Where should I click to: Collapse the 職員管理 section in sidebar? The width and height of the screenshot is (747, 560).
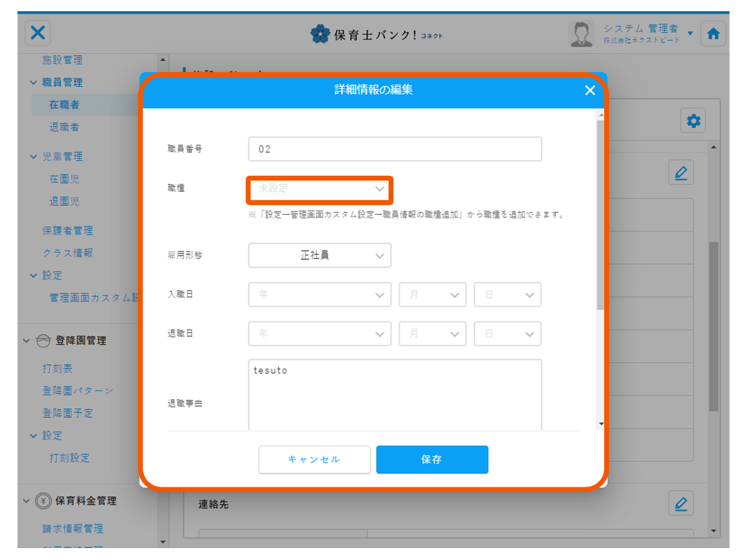click(34, 83)
